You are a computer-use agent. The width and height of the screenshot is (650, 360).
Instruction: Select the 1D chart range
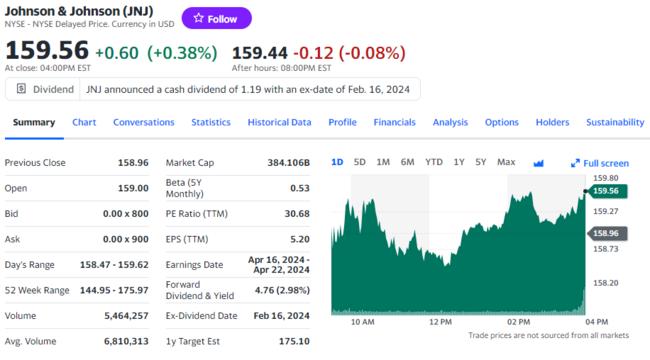pyautogui.click(x=337, y=162)
